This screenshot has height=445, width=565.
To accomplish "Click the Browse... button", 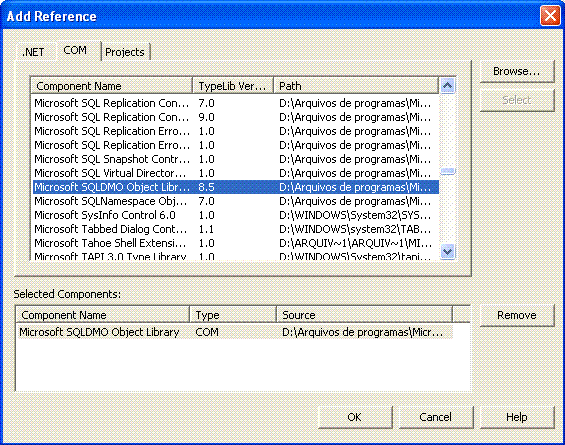I will (x=517, y=71).
